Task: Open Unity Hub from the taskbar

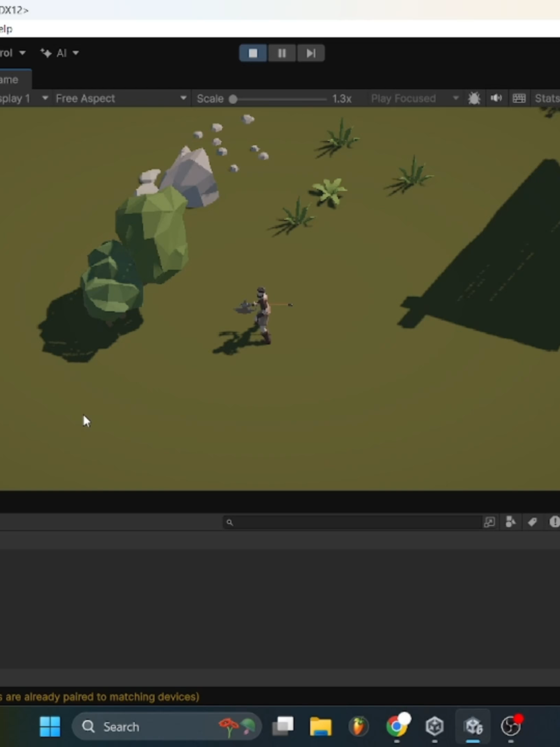Action: 434,726
